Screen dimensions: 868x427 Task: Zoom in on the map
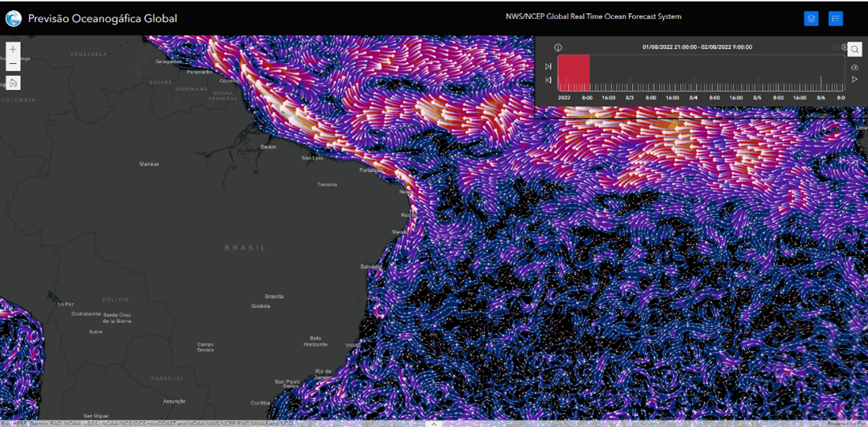(13, 49)
